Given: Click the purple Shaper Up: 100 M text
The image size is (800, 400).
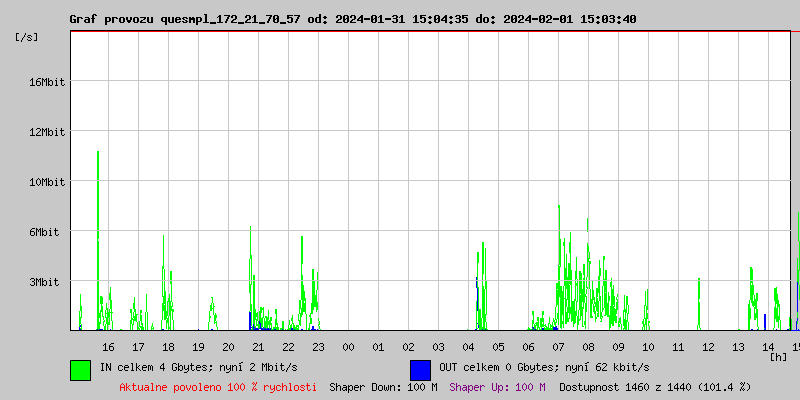Looking at the screenshot, I should pos(497,387).
